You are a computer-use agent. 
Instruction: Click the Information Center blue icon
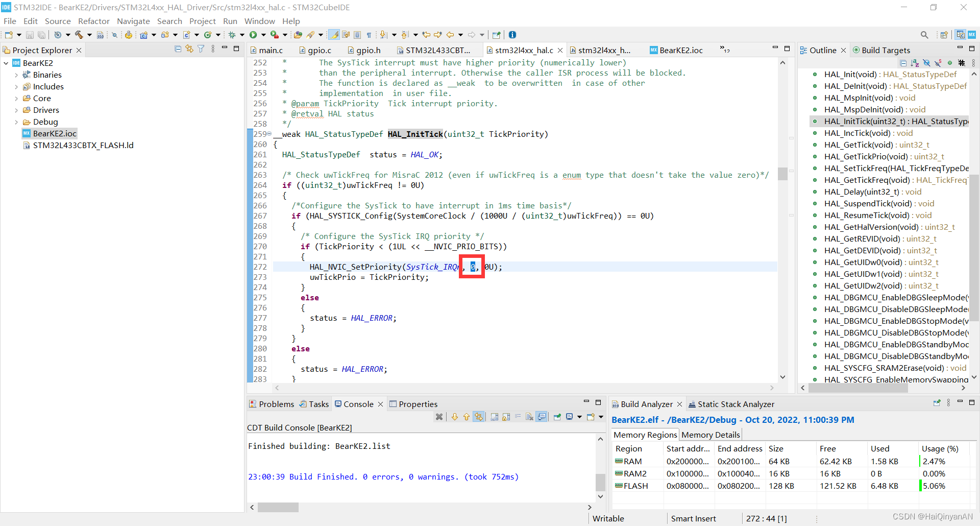pyautogui.click(x=512, y=35)
